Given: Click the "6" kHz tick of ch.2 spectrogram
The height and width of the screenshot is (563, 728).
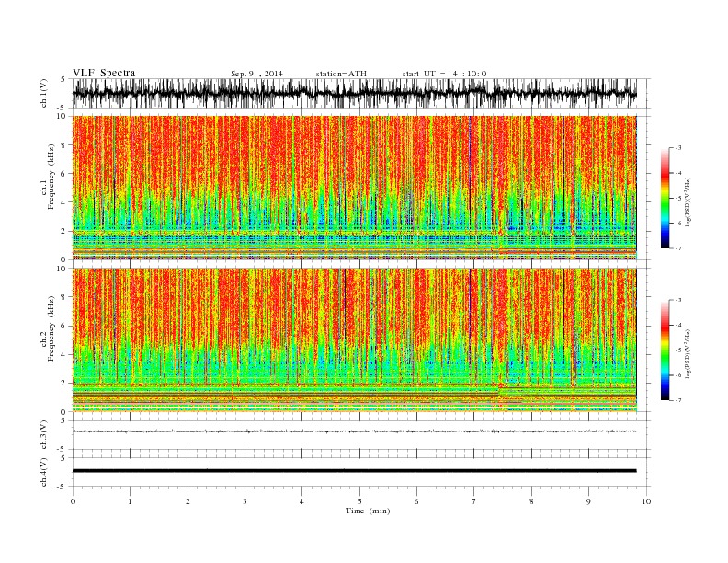Looking at the screenshot, I should tap(63, 326).
